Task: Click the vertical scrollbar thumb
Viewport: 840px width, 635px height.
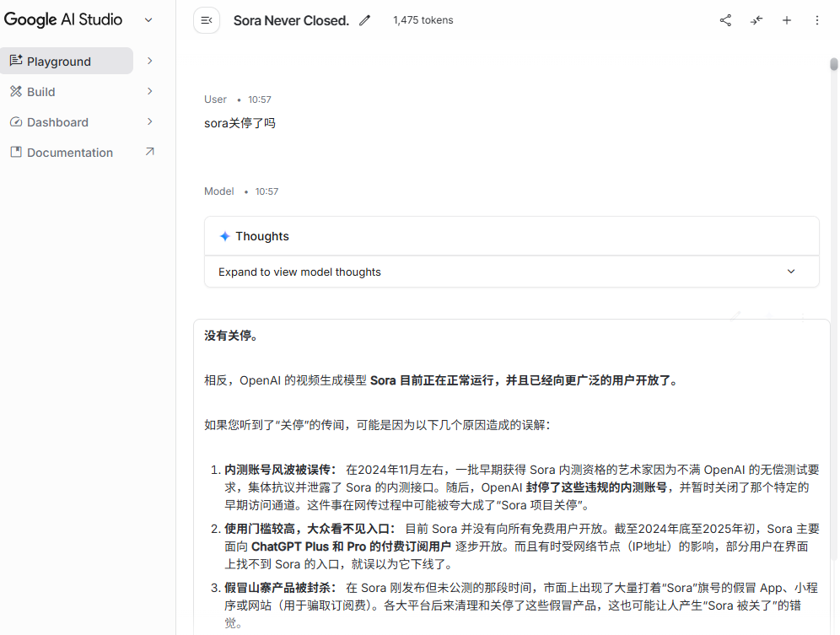Action: coord(833,65)
